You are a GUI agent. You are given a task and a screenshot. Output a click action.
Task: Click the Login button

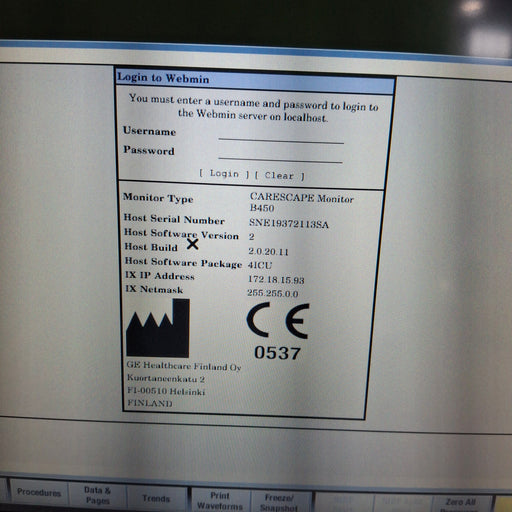pos(224,174)
